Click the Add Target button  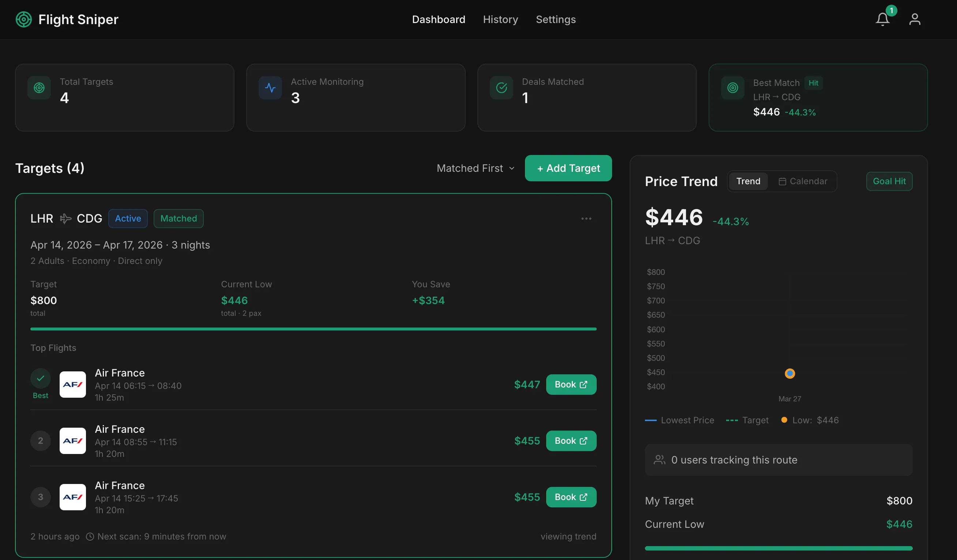[568, 168]
